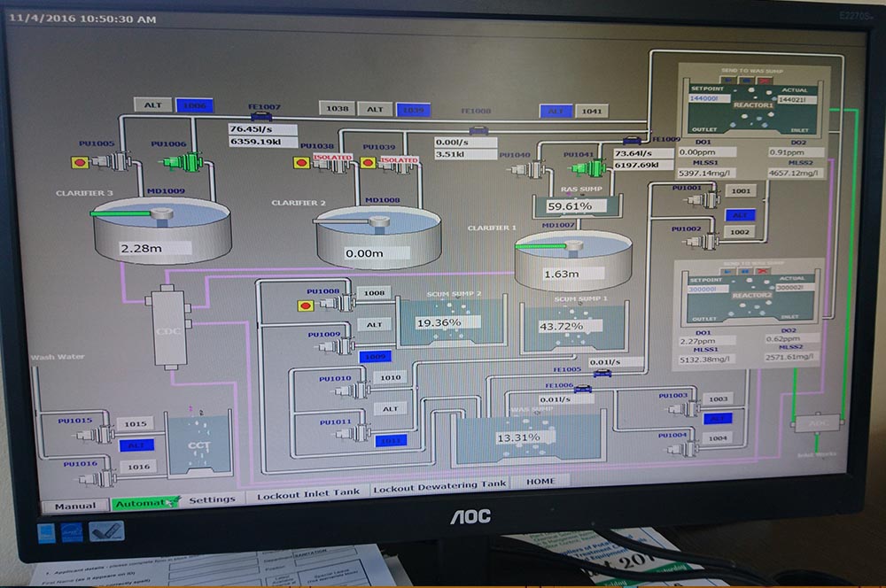Screen dimensions: 886x588
Task: Open the Settings tab
Action: tap(213, 500)
